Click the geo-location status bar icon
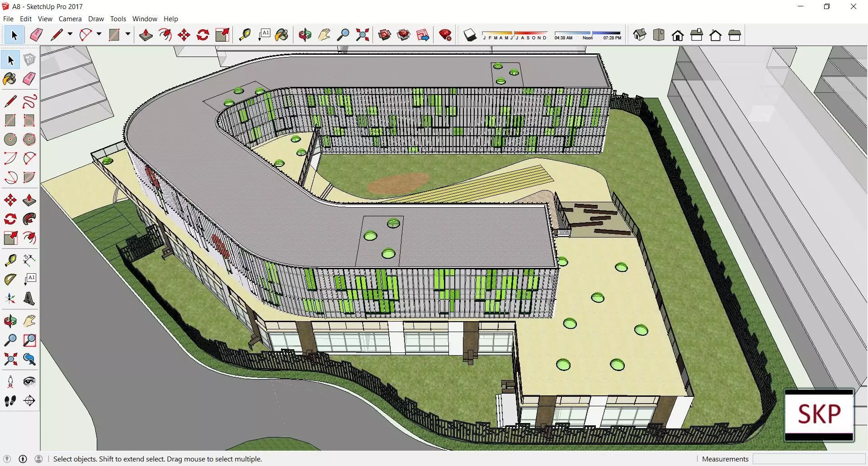Screen dimensions: 868x466 (x=7, y=459)
